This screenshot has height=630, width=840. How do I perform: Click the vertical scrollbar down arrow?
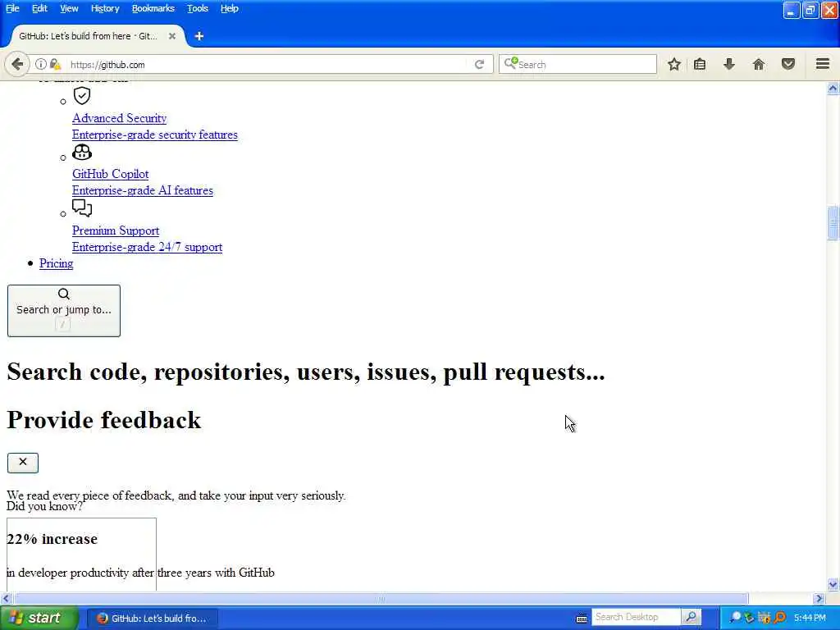click(833, 584)
